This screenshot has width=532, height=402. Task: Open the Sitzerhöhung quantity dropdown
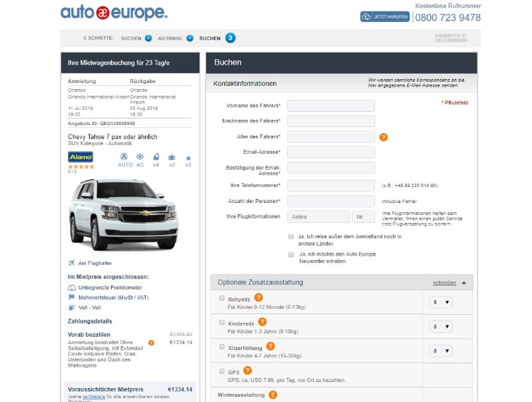[440, 351]
